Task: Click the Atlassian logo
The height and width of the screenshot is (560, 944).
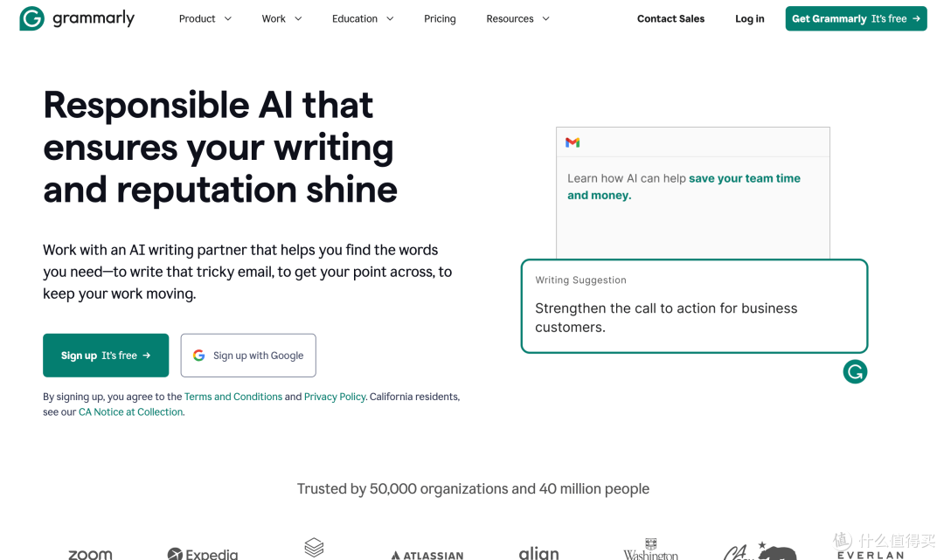Action: click(x=427, y=555)
